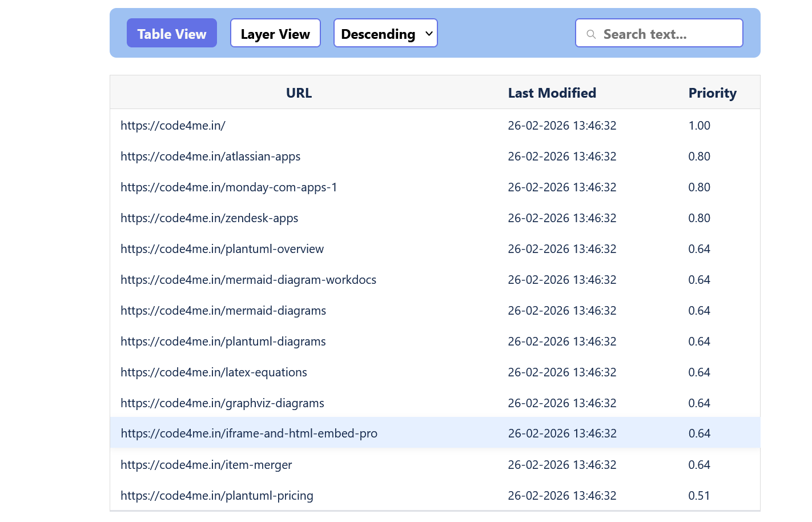Open the plantuml-overview URL link

[222, 249]
